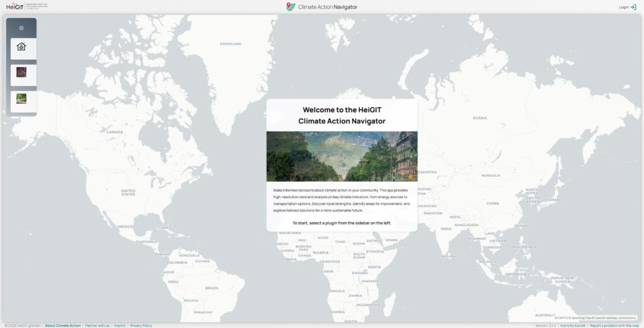Viewport: 644px width, 328px height.
Task: Select the green park plugin thumbnail
Action: (x=21, y=99)
